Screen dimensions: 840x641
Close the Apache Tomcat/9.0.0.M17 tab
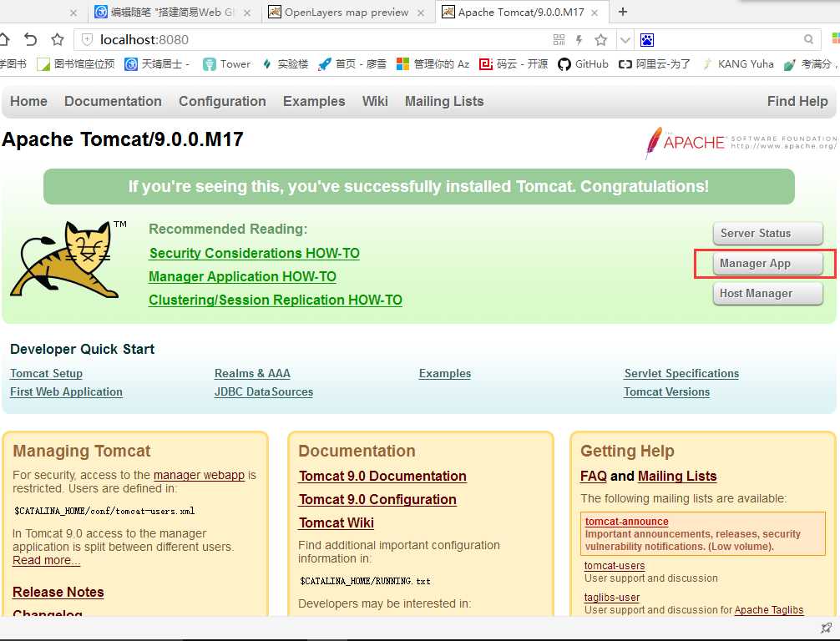[595, 13]
